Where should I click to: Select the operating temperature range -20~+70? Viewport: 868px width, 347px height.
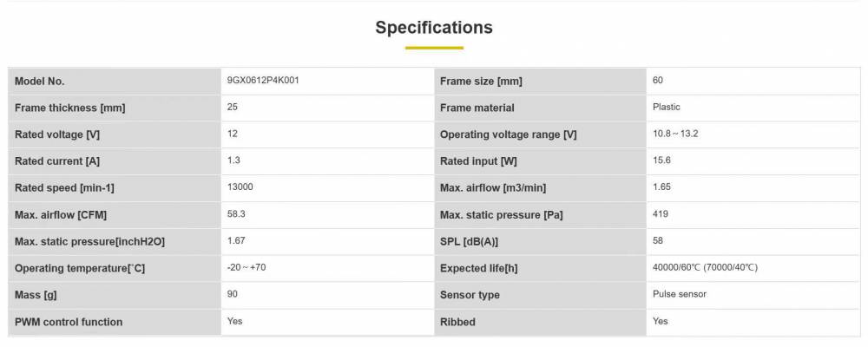(x=246, y=268)
